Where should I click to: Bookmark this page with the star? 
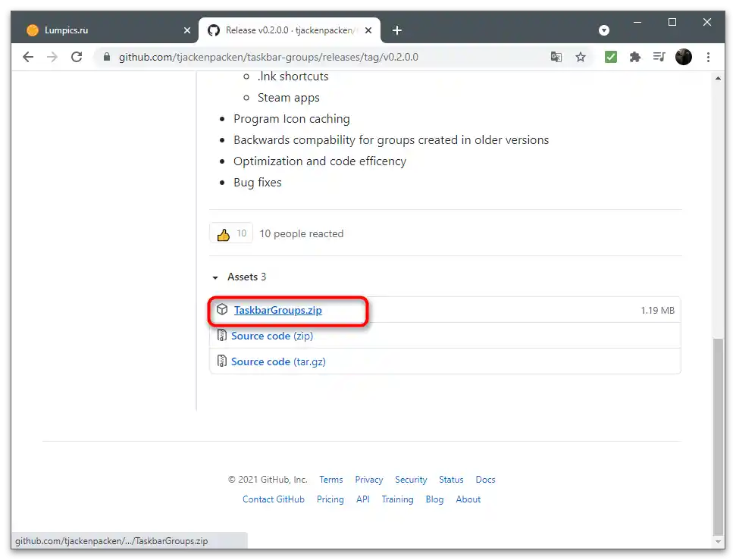point(581,58)
